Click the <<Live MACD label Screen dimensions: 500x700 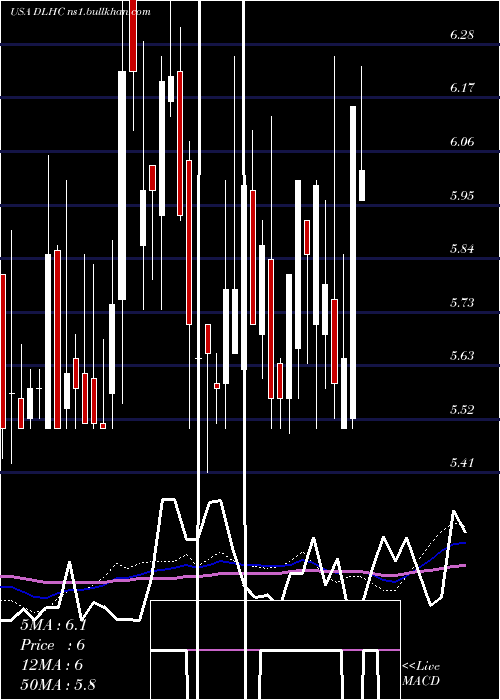tap(421, 673)
